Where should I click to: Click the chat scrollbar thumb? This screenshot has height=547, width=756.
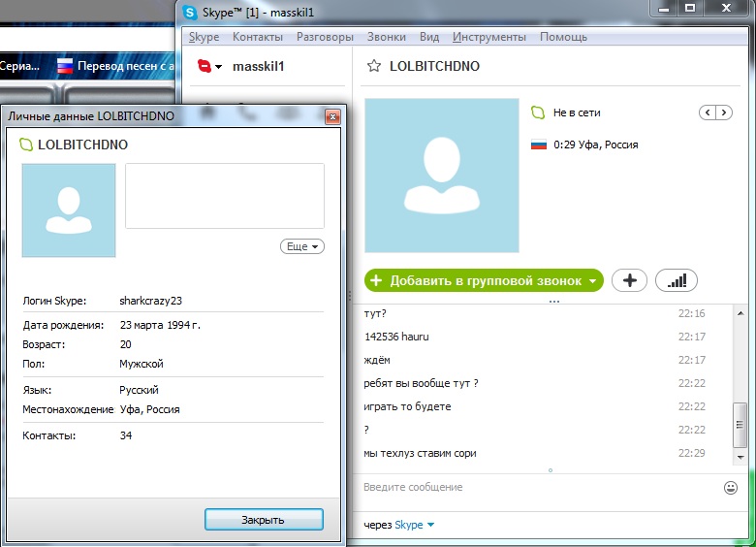[740, 425]
